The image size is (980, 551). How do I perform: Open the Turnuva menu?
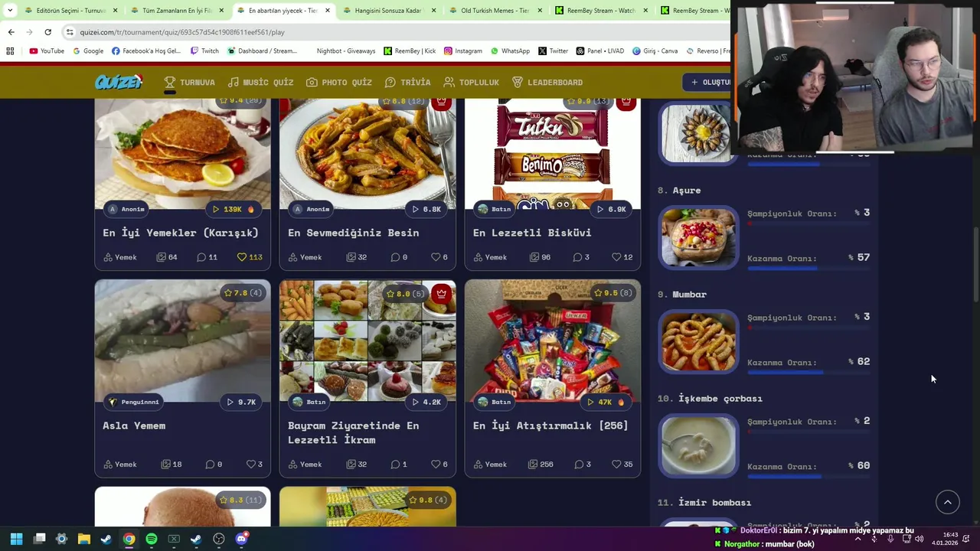[189, 82]
